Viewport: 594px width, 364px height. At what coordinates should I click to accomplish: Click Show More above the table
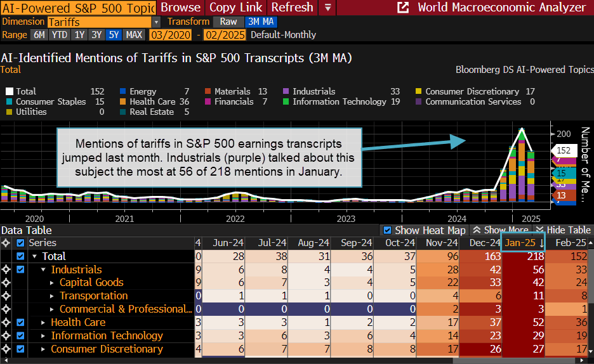coord(501,230)
